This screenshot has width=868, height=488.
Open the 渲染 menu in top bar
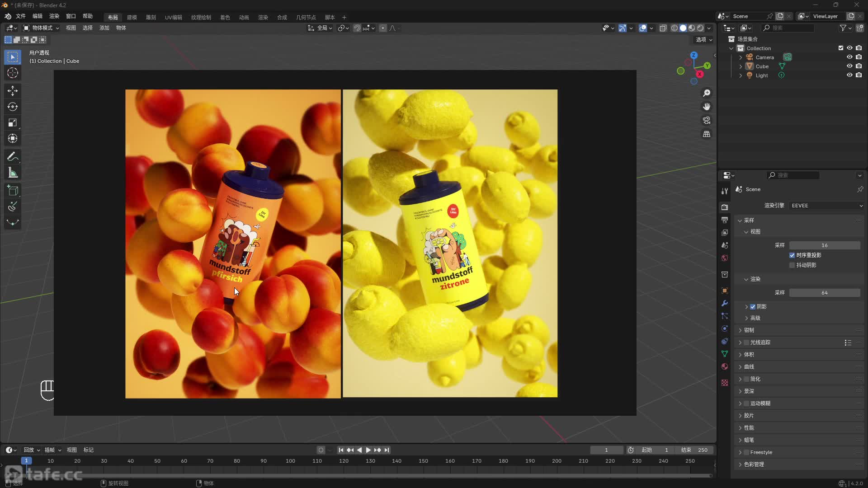54,16
